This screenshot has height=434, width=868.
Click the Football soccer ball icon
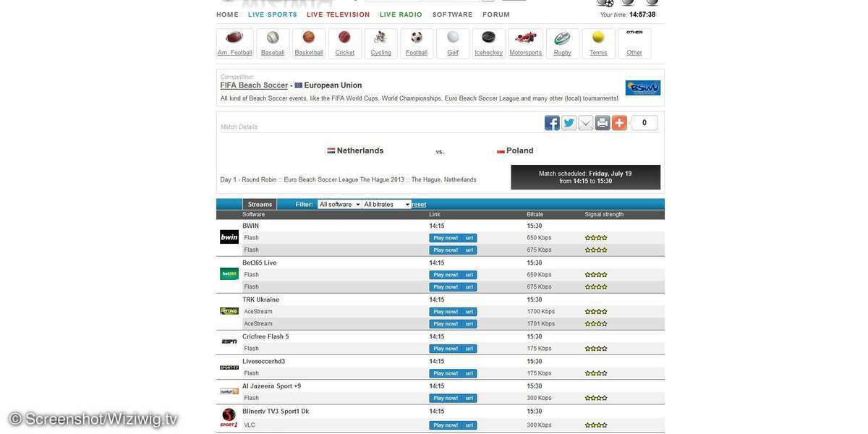click(x=417, y=38)
